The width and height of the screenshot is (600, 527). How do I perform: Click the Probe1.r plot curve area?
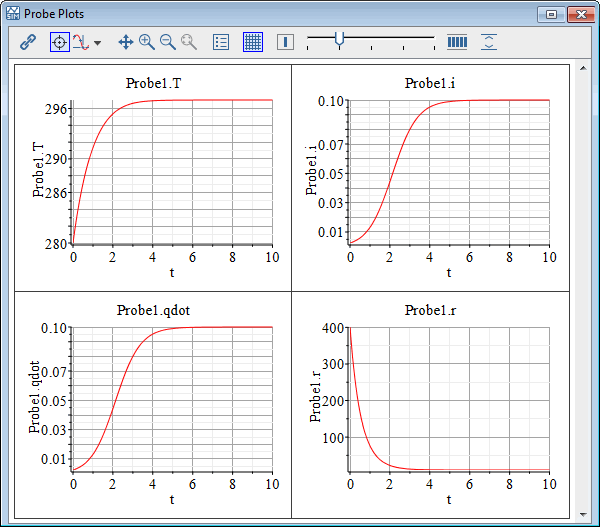(x=449, y=399)
